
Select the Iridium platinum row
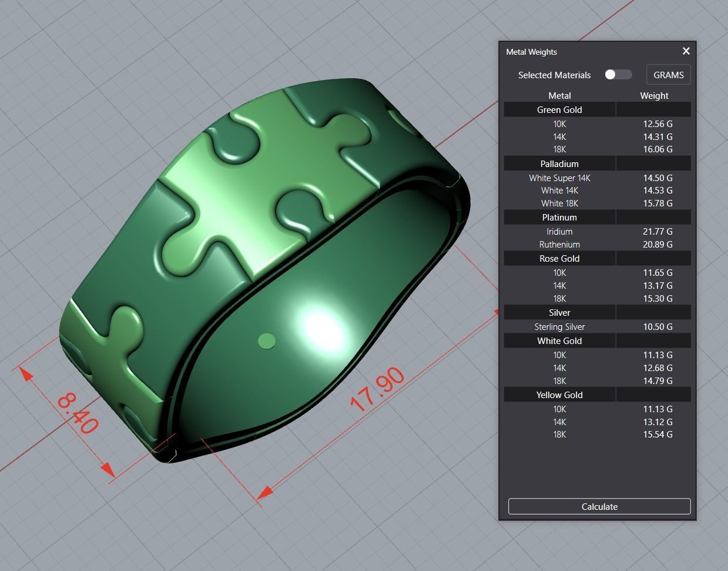pyautogui.click(x=598, y=232)
